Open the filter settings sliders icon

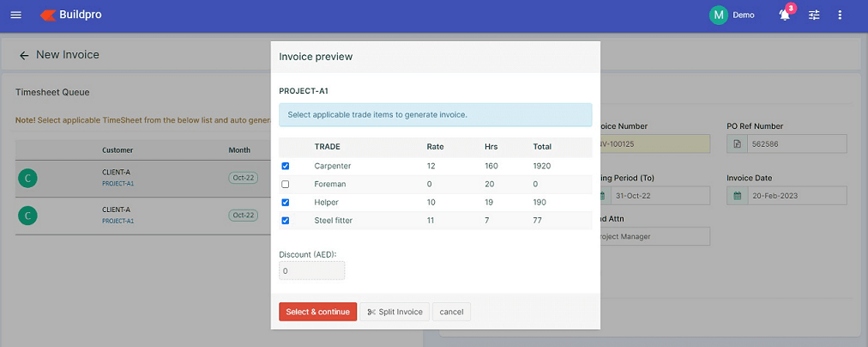pos(814,15)
